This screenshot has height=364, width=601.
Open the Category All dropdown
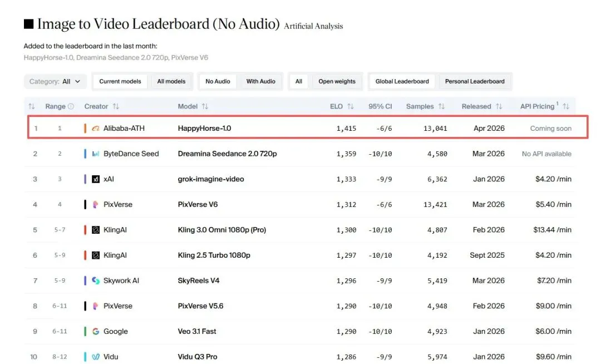(x=55, y=81)
